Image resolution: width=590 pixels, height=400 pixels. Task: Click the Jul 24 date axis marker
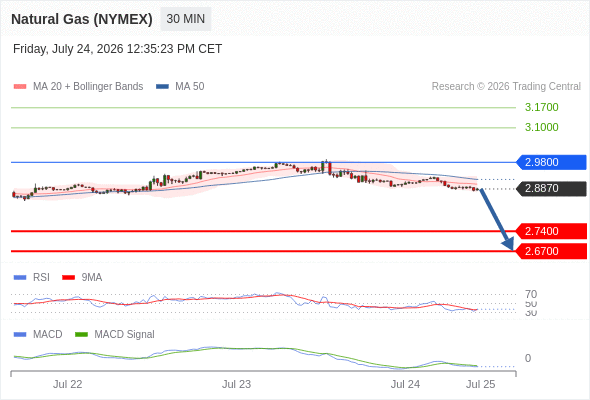405,384
